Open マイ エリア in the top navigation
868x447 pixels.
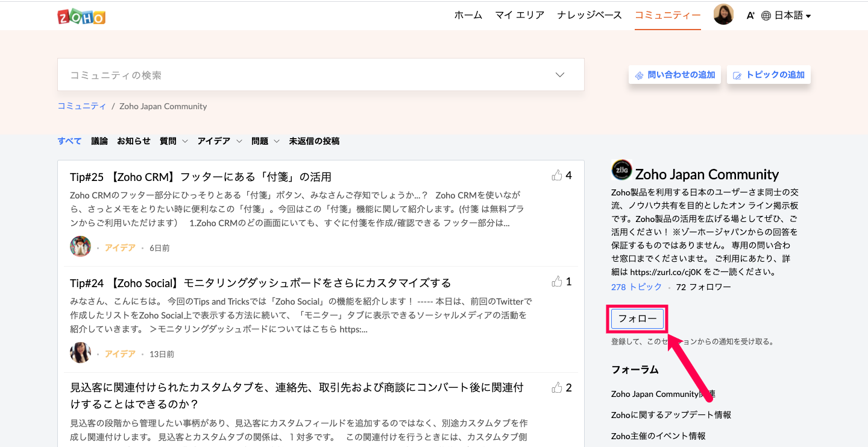520,15
